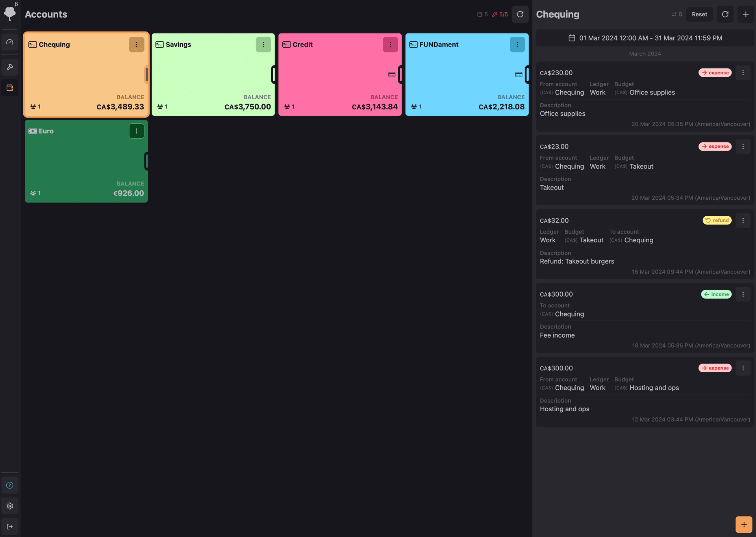The height and width of the screenshot is (537, 756).
Task: Click the Reset button
Action: point(699,14)
